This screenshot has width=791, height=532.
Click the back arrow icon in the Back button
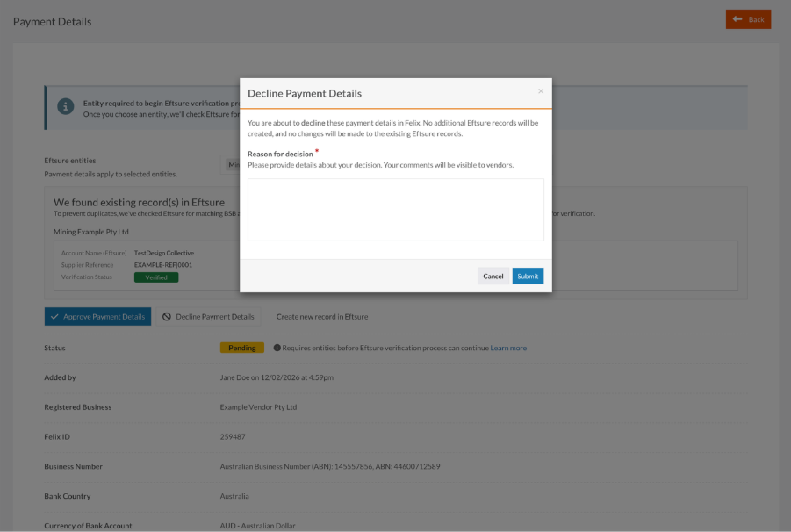[737, 18]
